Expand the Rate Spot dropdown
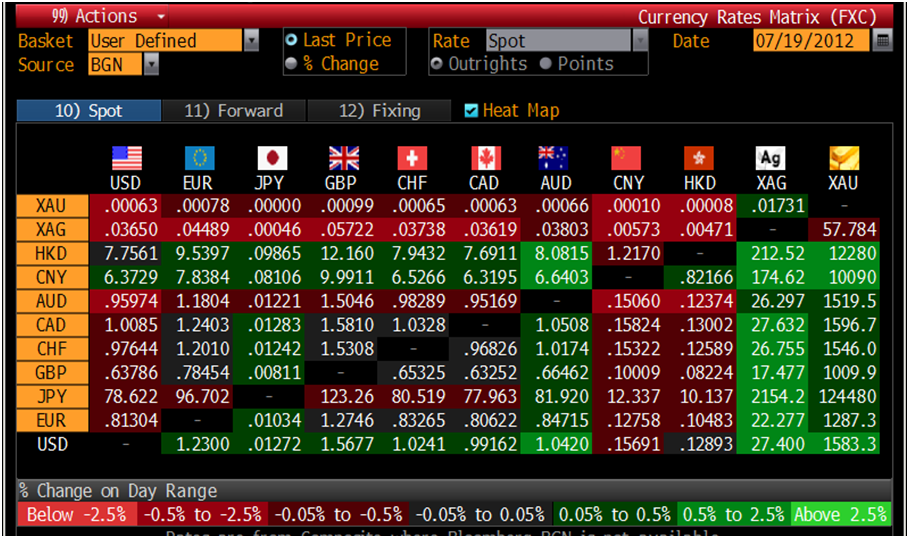The height and width of the screenshot is (538, 909). 640,41
